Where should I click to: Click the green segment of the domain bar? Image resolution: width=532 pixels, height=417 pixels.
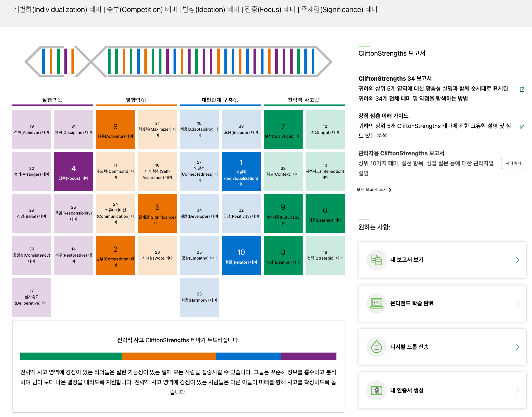point(71,356)
